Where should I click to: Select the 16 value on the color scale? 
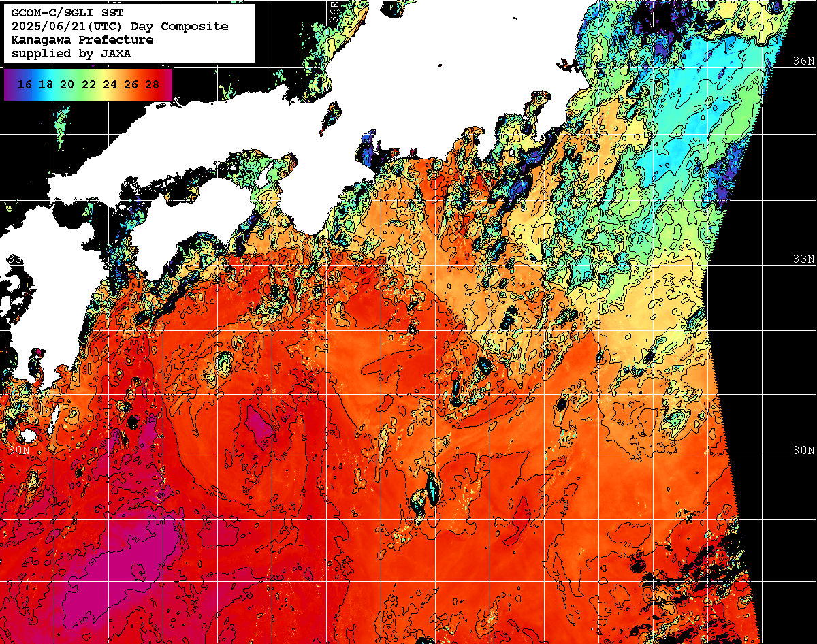coord(25,85)
